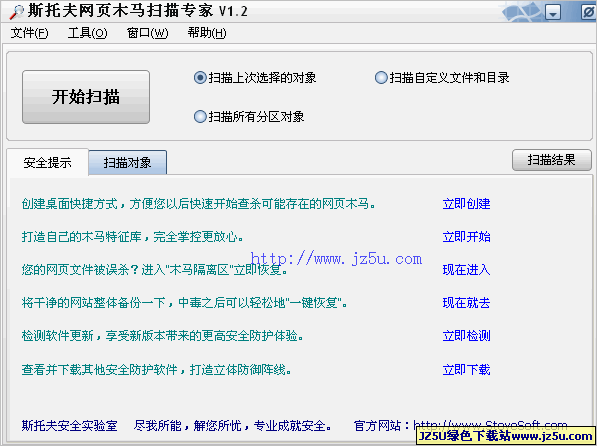Click the magnifier app icon in title bar

(x=16, y=11)
